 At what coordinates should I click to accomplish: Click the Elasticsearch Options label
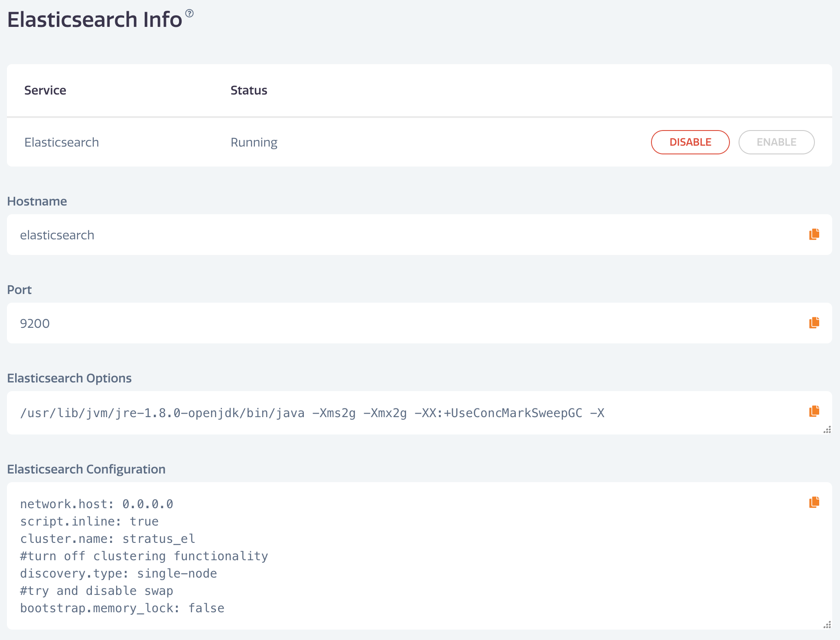pyautogui.click(x=69, y=378)
